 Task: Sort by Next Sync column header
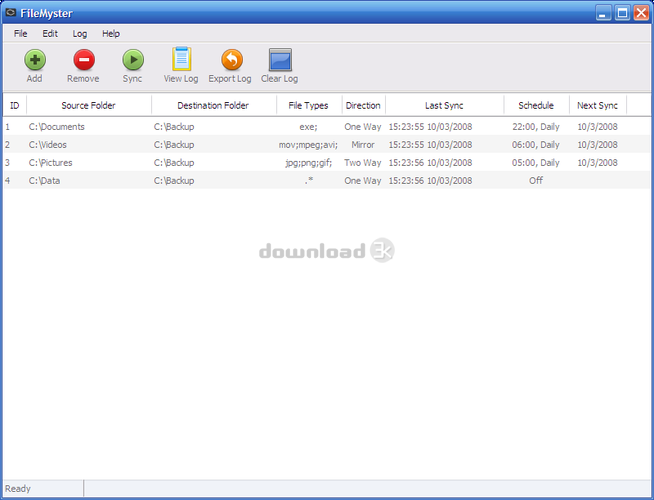[x=597, y=106]
